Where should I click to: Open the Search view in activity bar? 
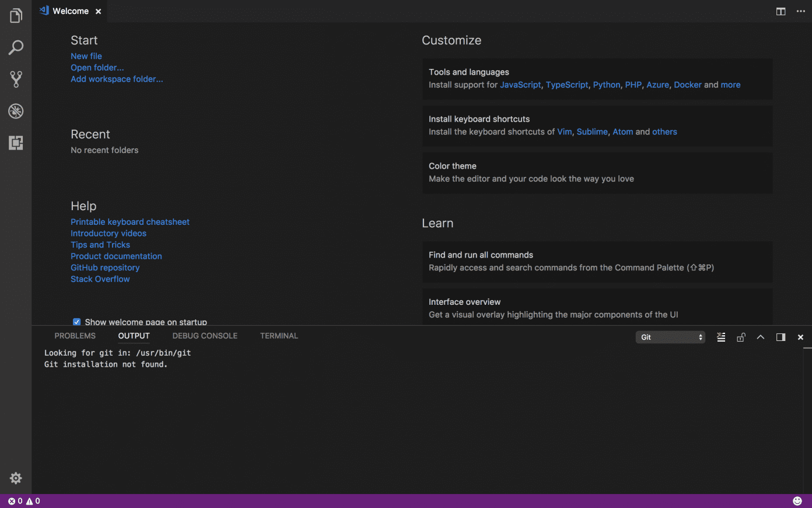[x=16, y=47]
